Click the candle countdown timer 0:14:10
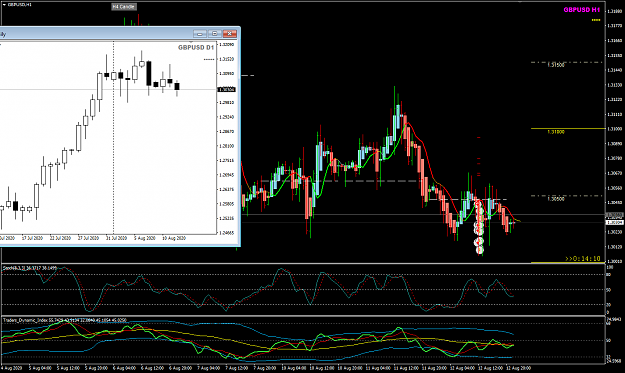 pos(583,259)
